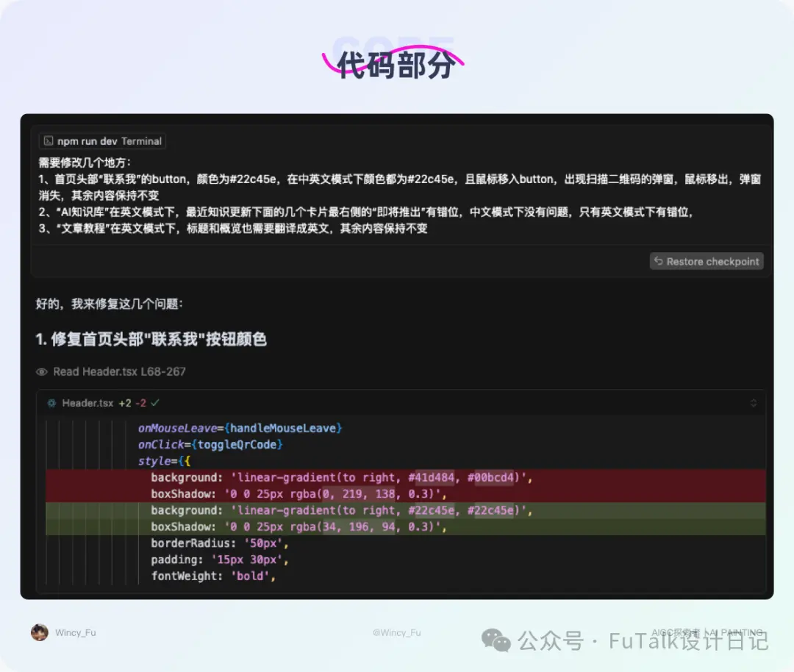Click prompt item 2 about AI知识库
The image size is (794, 672).
coord(365,212)
